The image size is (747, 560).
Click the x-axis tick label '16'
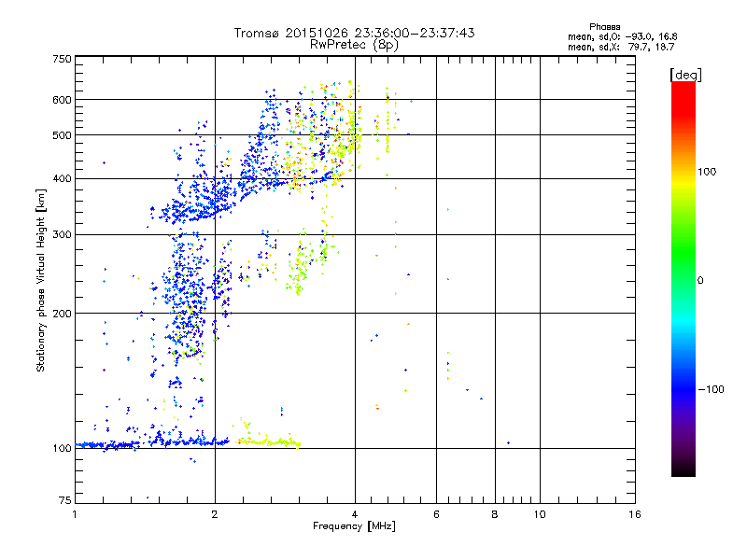tap(635, 514)
